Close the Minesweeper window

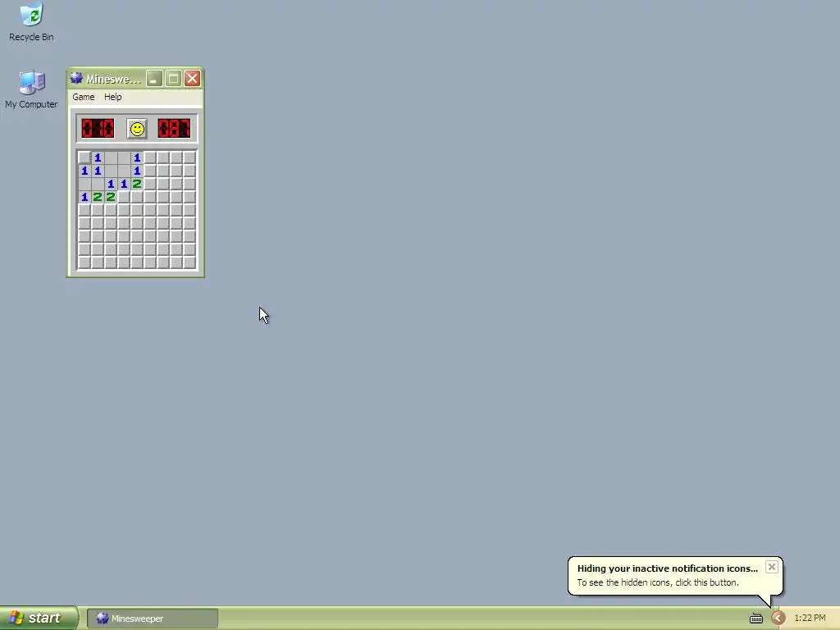coord(192,79)
